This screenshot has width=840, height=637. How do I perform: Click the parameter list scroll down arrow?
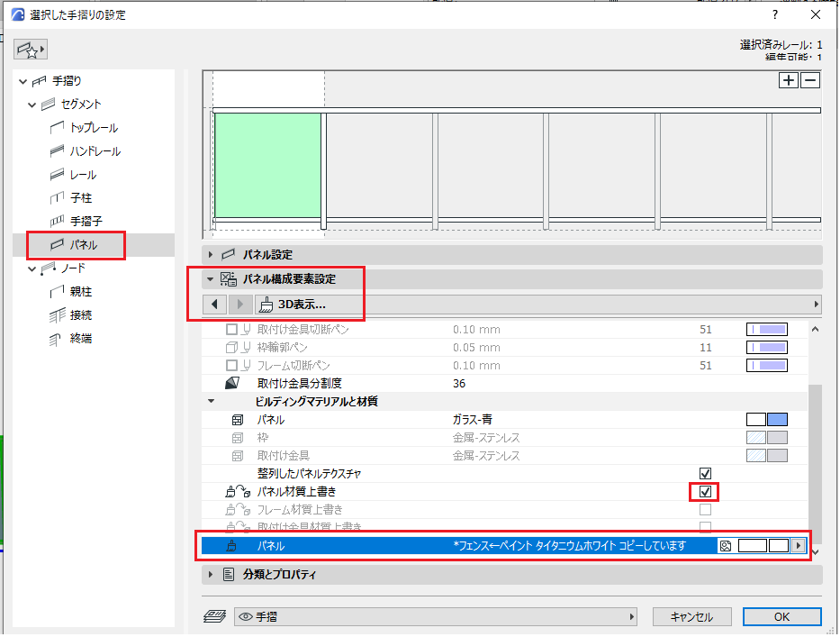tap(815, 552)
